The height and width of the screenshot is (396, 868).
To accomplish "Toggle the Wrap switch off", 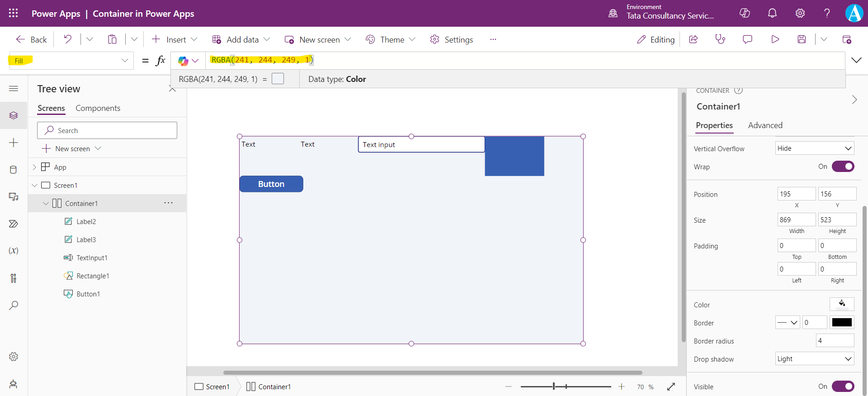I will pos(843,167).
